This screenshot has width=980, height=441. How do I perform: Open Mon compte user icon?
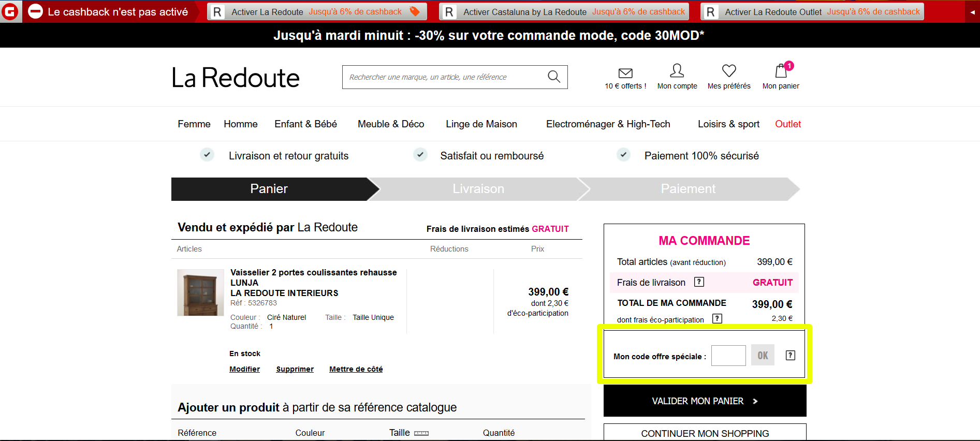pos(677,71)
